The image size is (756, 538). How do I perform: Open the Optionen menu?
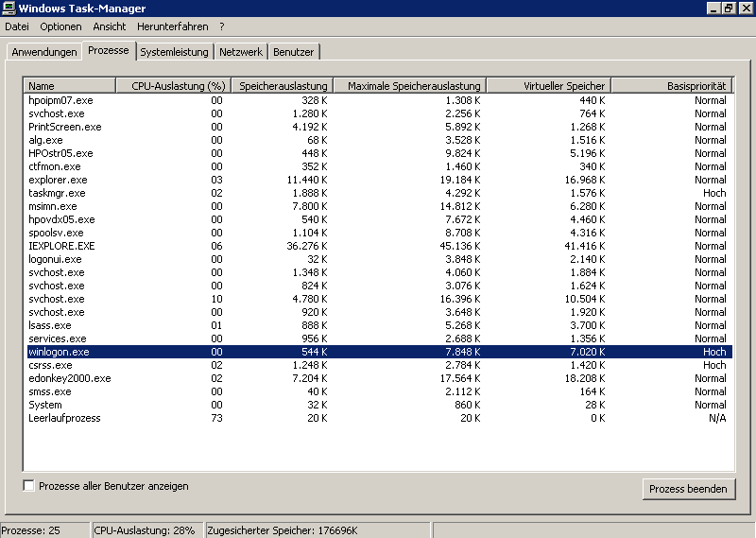[x=60, y=26]
